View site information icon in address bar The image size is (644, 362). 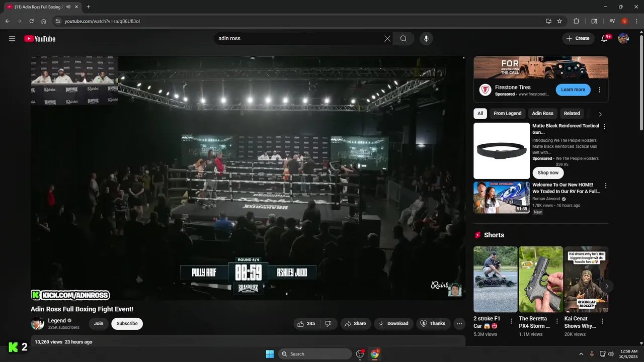tap(58, 21)
